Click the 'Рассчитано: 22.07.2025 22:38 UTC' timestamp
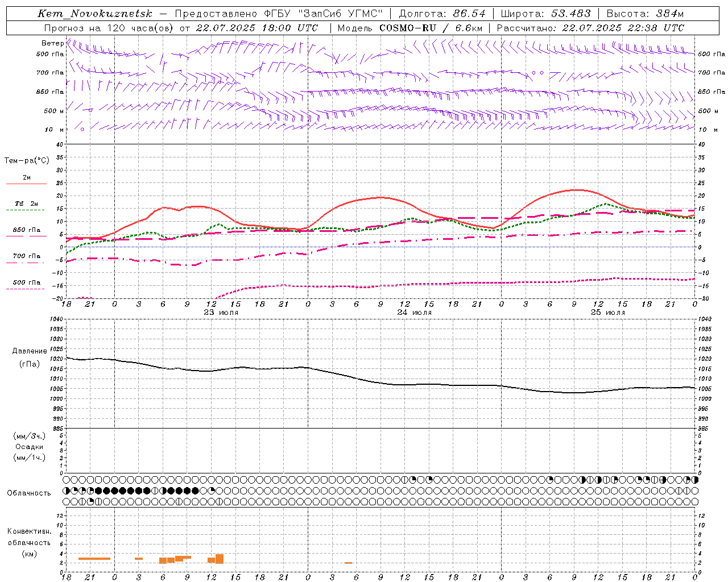The image size is (728, 582). (590, 28)
